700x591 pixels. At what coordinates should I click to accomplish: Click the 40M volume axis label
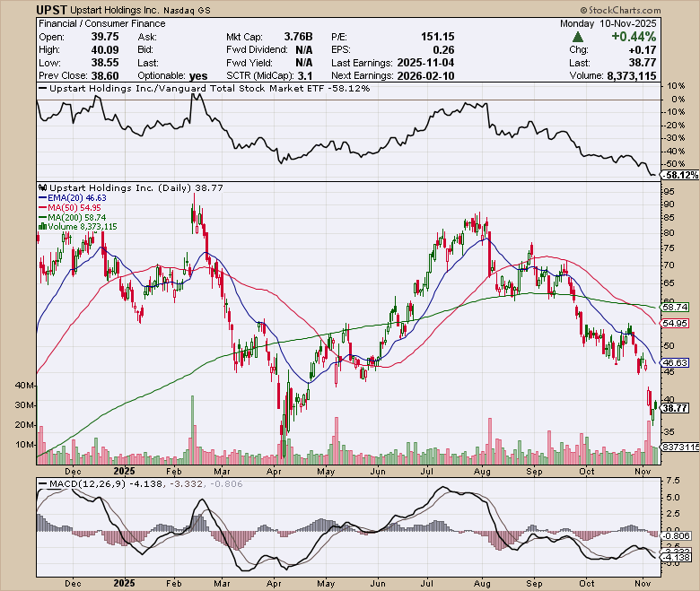[x=24, y=386]
